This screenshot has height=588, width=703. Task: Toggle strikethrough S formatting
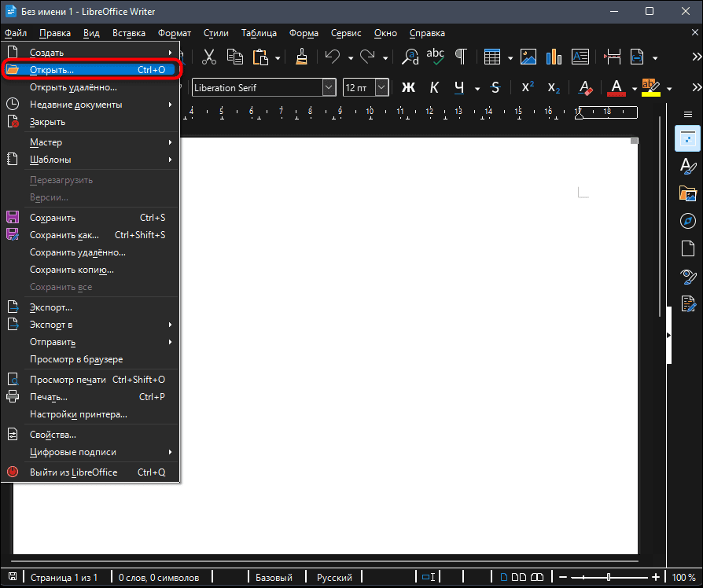(495, 87)
